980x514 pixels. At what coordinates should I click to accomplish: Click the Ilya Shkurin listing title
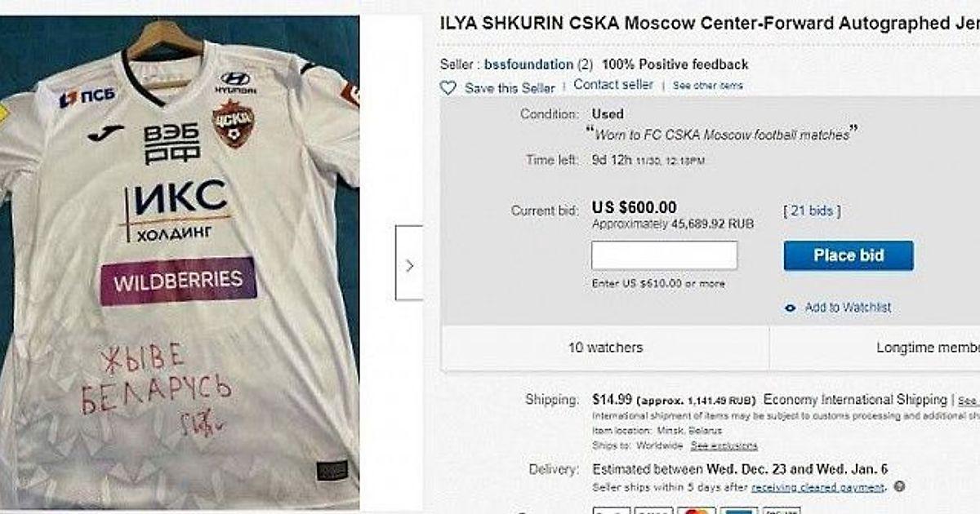[710, 23]
